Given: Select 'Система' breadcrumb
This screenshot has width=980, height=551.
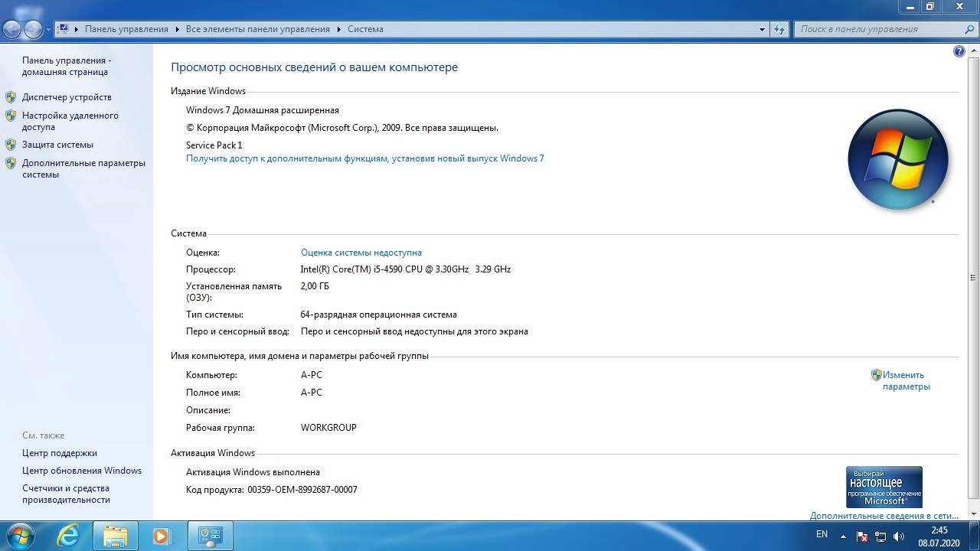Looking at the screenshot, I should pos(365,29).
